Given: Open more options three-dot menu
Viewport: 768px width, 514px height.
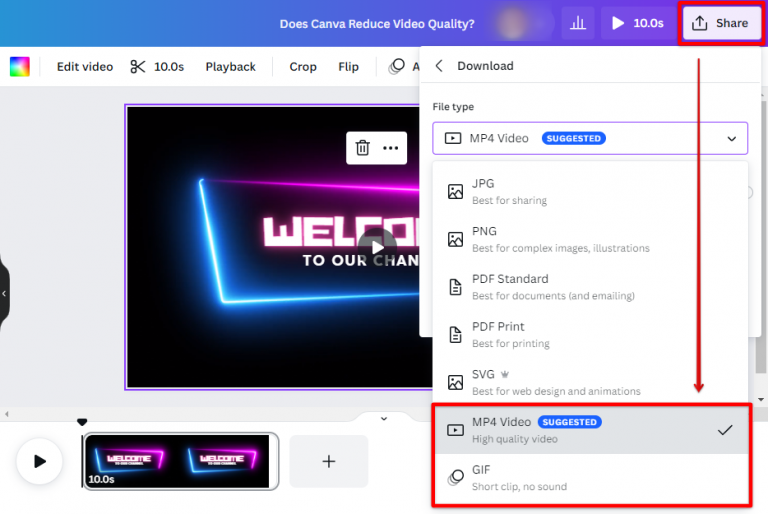Looking at the screenshot, I should pos(390,148).
